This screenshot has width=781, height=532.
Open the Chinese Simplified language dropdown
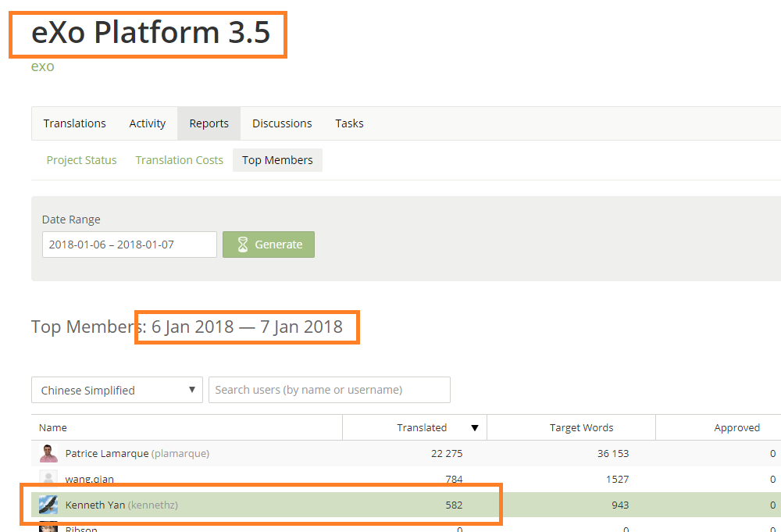point(117,390)
